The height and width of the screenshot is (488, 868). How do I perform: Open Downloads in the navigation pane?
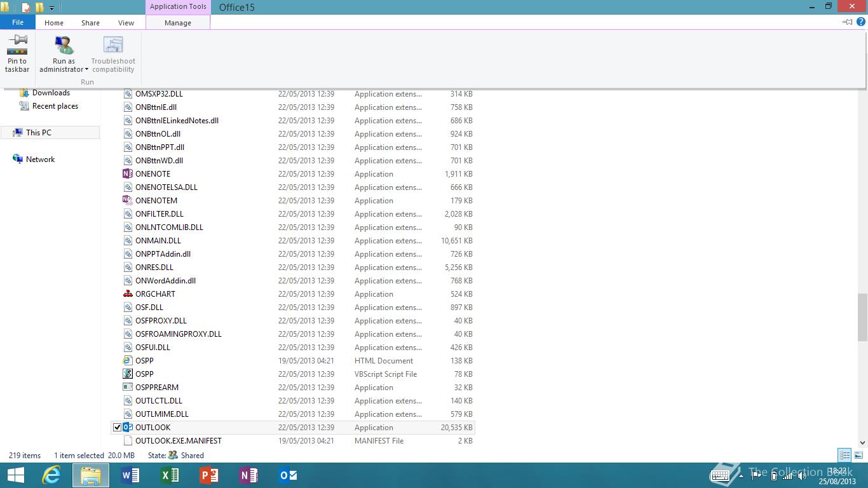pyautogui.click(x=51, y=93)
